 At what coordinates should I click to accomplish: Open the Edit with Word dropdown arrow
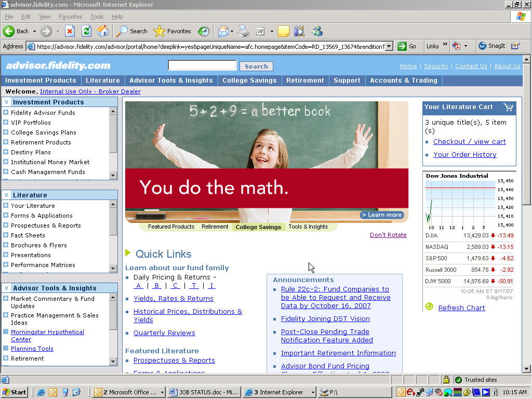coord(272,31)
